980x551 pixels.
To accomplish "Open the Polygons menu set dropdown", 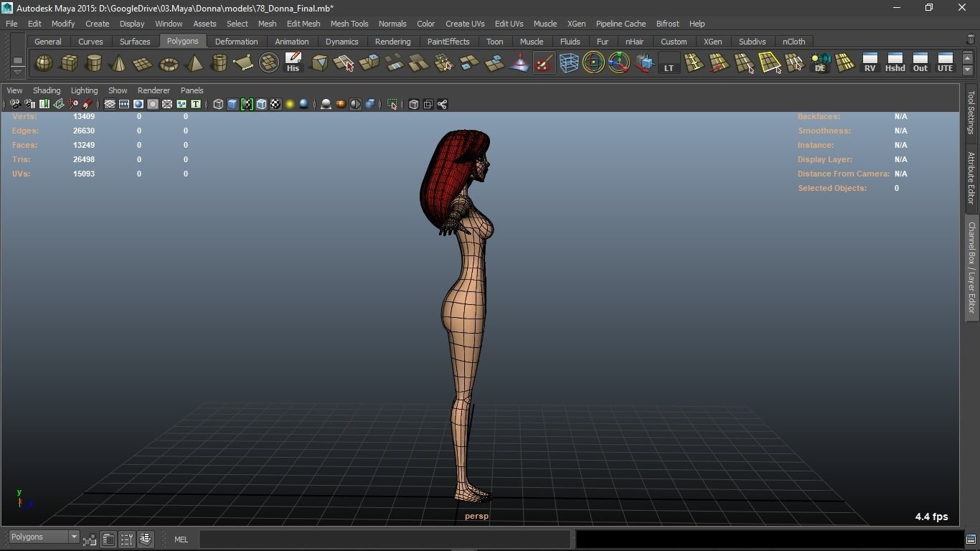I will [x=44, y=537].
